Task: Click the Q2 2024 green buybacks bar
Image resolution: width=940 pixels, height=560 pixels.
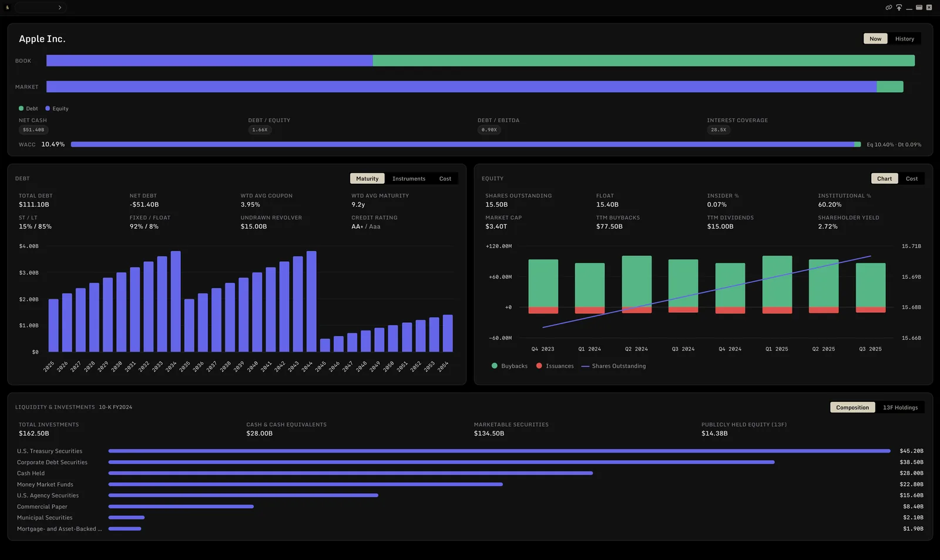Action: [x=637, y=281]
